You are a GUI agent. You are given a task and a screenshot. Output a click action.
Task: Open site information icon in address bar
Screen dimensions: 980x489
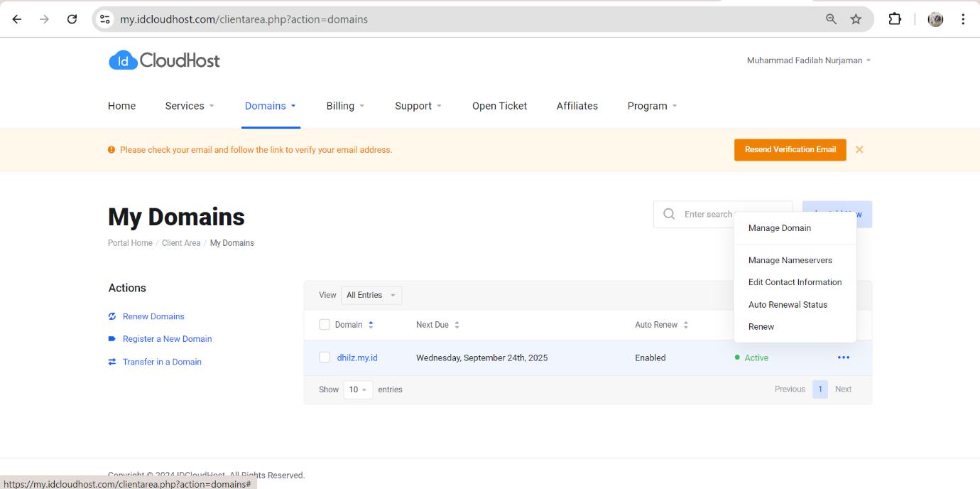105,19
